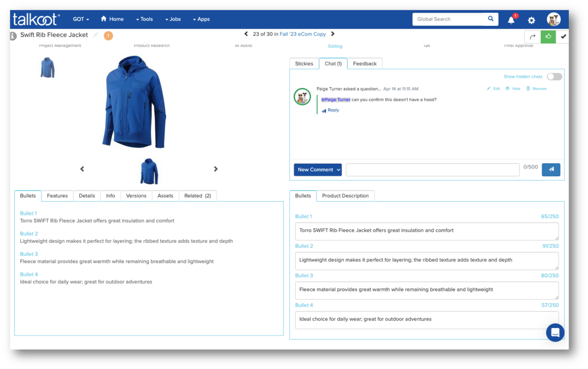Click the pencil icon beside product title
588x369 pixels.
[96, 35]
